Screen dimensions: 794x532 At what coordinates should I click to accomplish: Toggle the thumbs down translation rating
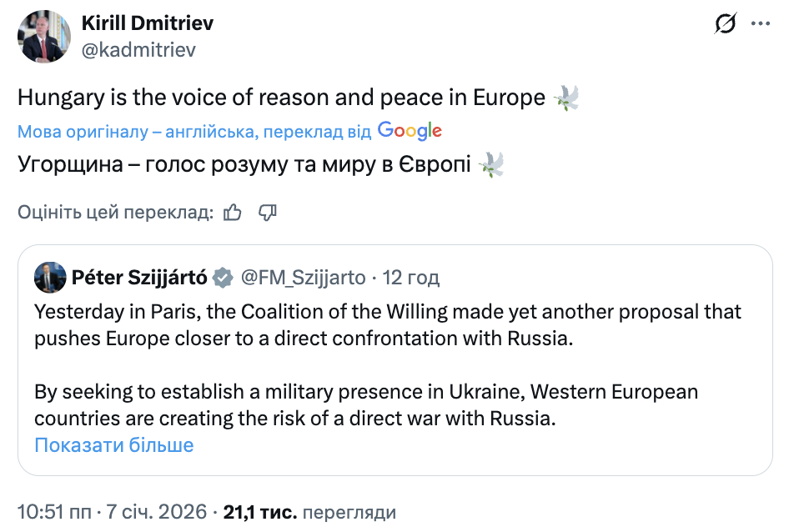(267, 212)
